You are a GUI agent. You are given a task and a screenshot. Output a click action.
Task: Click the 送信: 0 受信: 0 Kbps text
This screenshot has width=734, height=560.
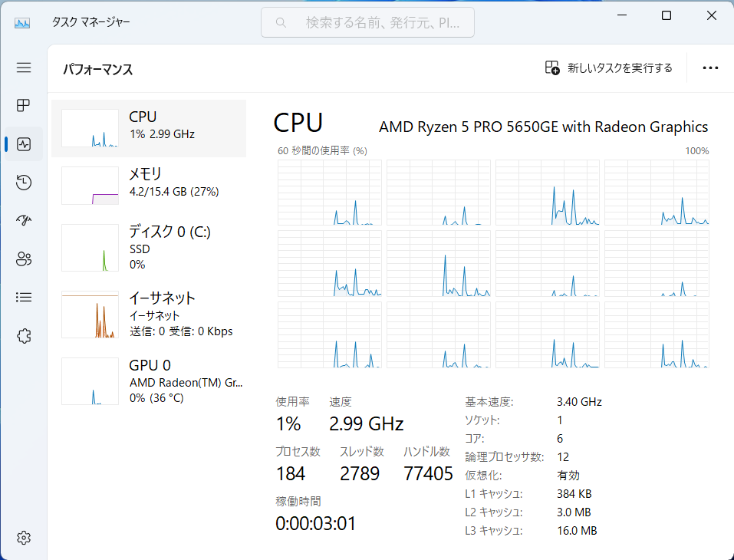click(181, 331)
